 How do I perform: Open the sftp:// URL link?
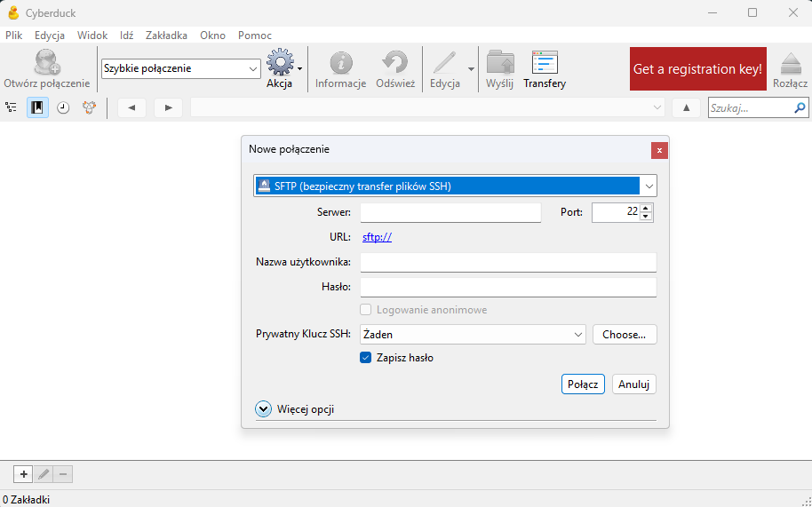coord(377,237)
